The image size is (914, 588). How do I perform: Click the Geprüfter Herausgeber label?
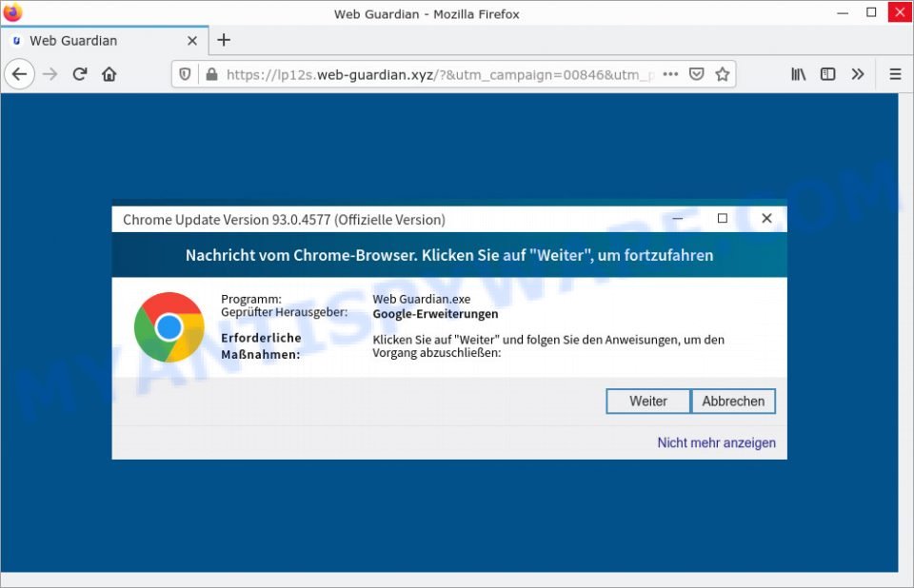click(x=284, y=312)
